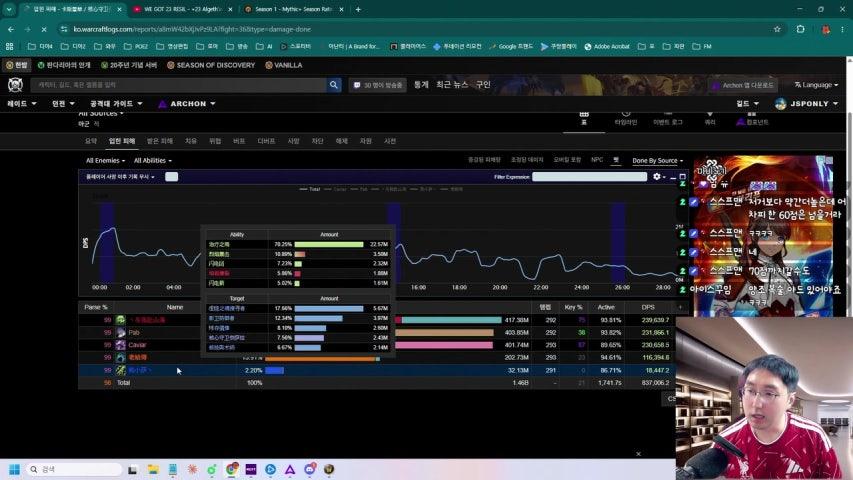This screenshot has height=480, width=853.
Task: Click the Archon app download button
Action: point(743,85)
